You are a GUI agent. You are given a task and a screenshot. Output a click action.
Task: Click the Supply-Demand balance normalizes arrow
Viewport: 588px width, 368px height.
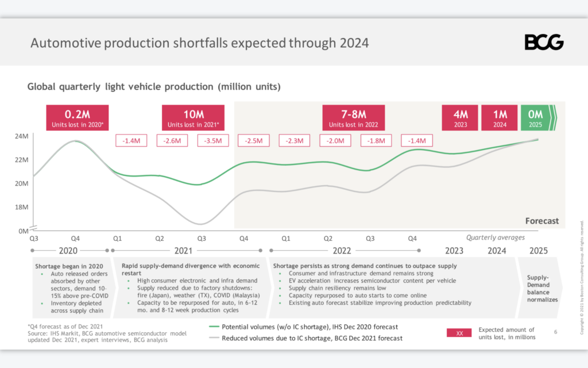tap(540, 288)
